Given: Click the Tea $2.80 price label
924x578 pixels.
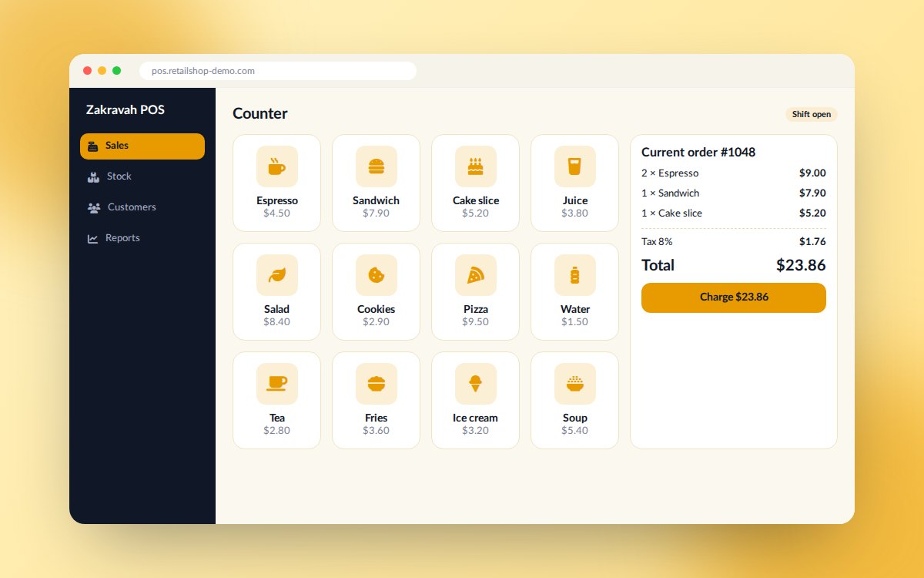Looking at the screenshot, I should point(277,430).
